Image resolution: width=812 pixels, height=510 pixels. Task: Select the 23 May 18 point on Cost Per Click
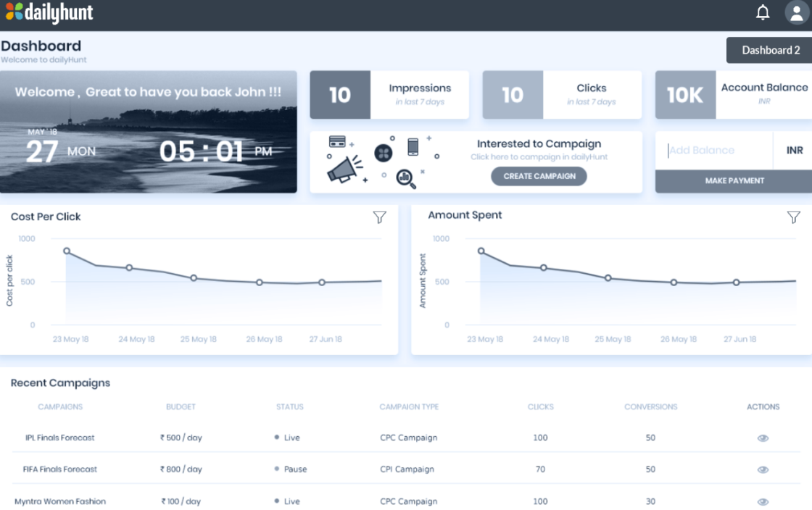point(67,251)
